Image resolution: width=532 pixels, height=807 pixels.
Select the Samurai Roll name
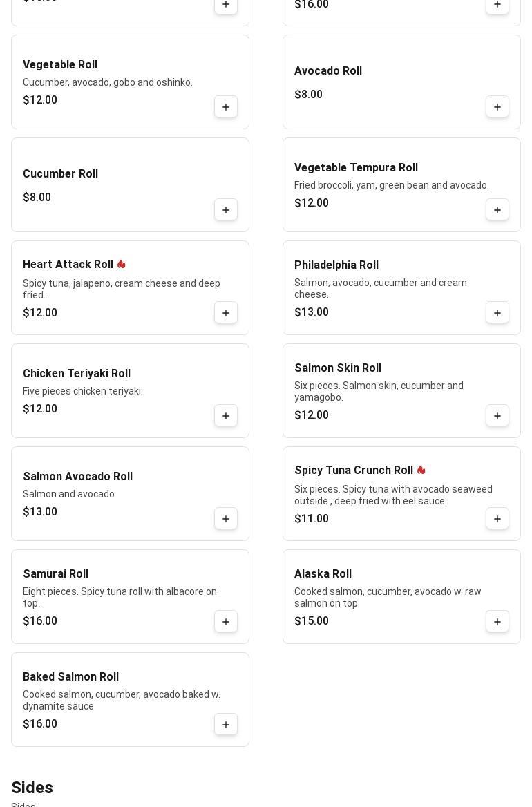pos(55,574)
